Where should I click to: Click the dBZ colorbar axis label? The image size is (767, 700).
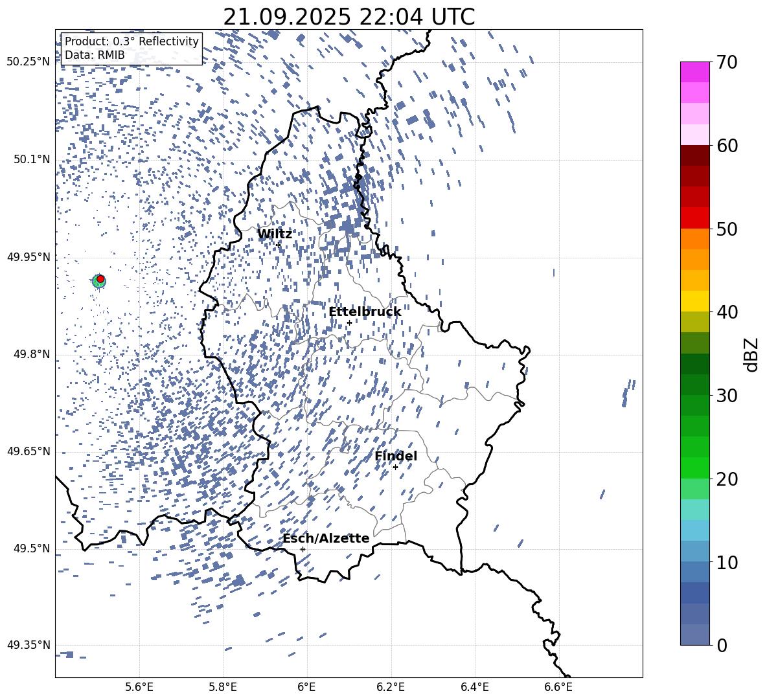tap(751, 354)
